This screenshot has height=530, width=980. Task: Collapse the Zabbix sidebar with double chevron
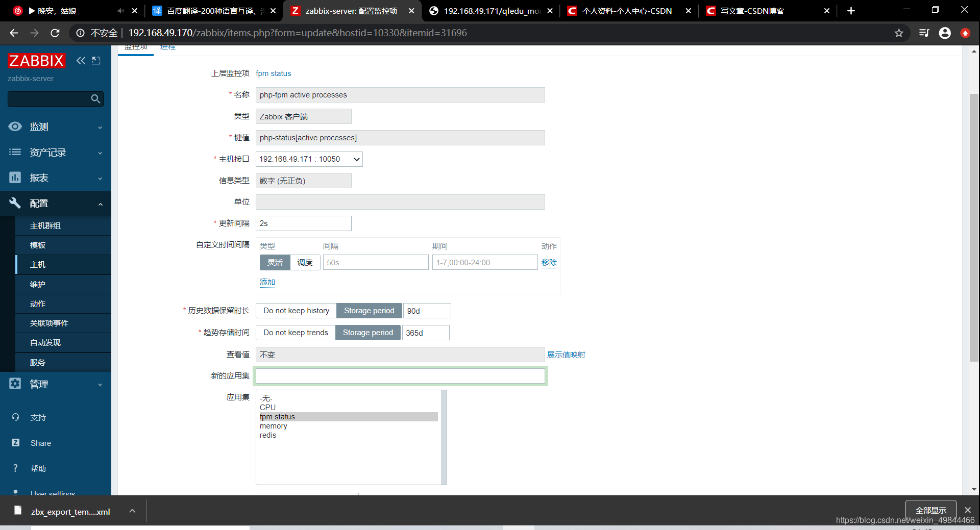(x=81, y=61)
